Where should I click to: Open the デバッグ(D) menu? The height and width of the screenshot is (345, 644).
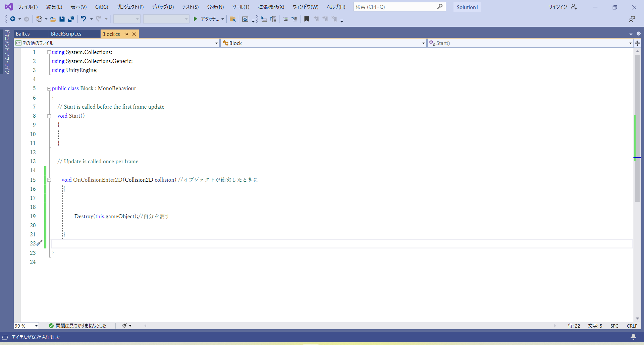(x=163, y=7)
